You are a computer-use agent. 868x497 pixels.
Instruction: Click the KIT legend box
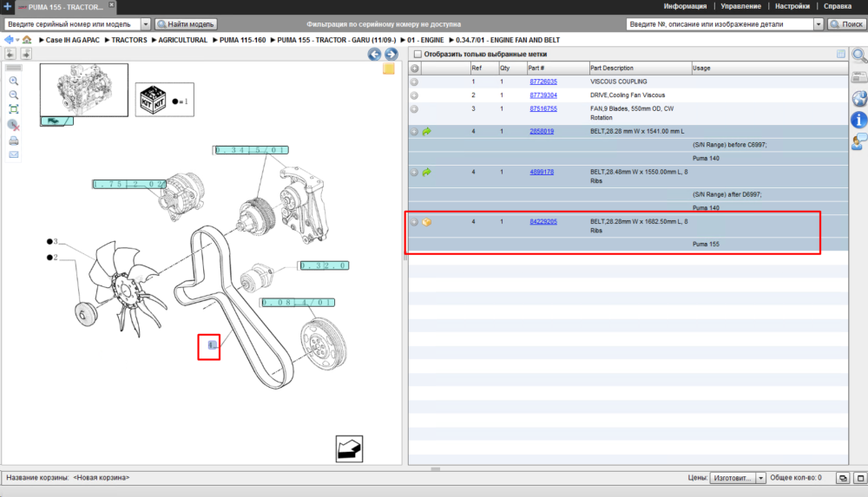164,100
